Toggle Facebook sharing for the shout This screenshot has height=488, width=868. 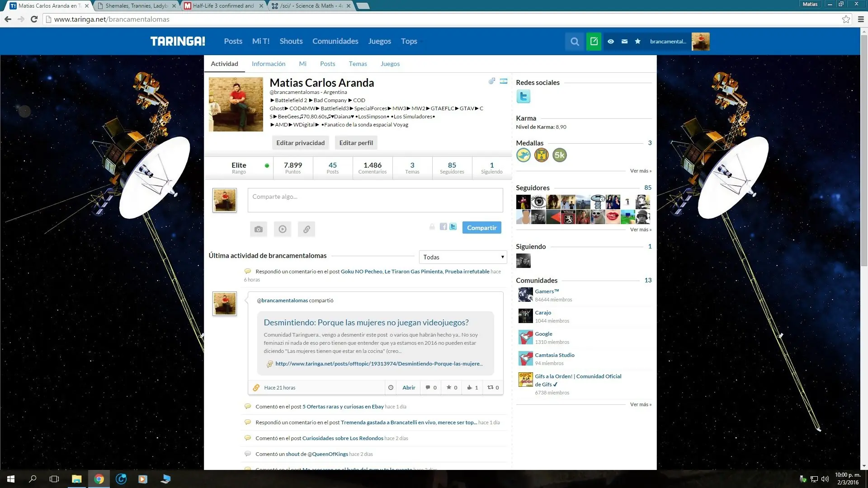pos(443,227)
